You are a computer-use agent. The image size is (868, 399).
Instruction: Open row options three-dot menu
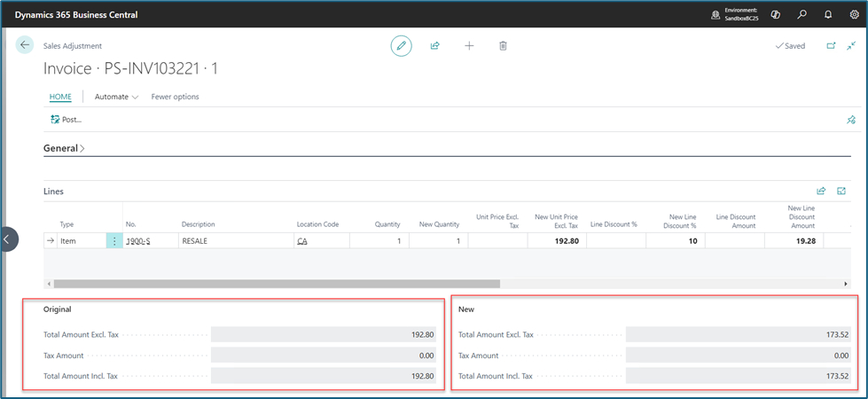point(114,241)
